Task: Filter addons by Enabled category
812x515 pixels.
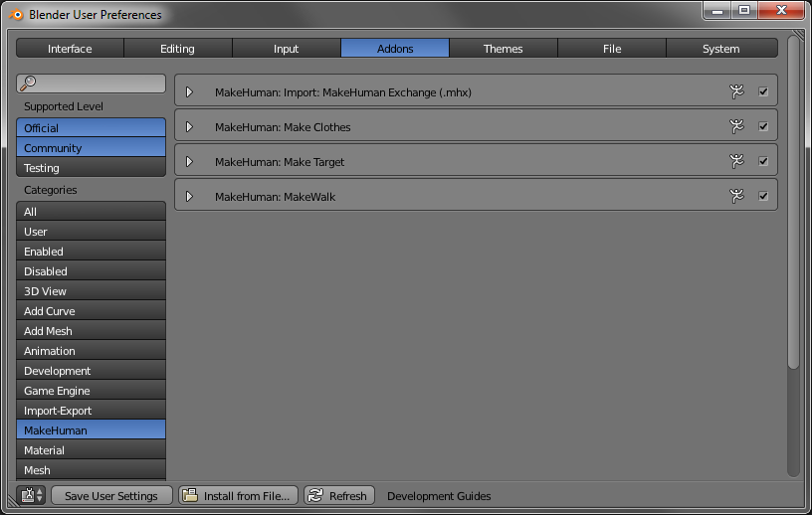Action: click(x=92, y=251)
